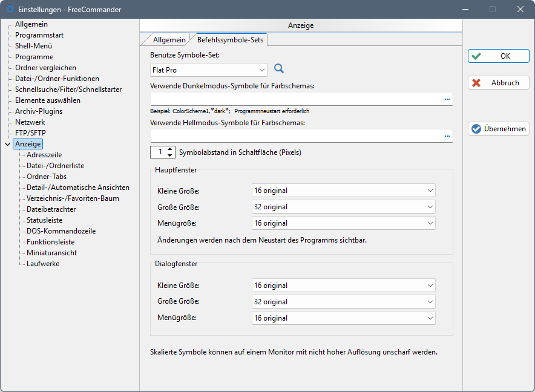Select Adresszeile in the settings tree
Image resolution: width=535 pixels, height=392 pixels.
(44, 155)
